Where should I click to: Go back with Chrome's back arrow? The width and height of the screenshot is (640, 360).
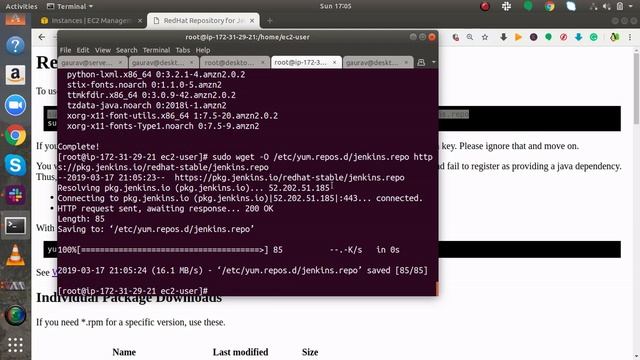[42, 37]
